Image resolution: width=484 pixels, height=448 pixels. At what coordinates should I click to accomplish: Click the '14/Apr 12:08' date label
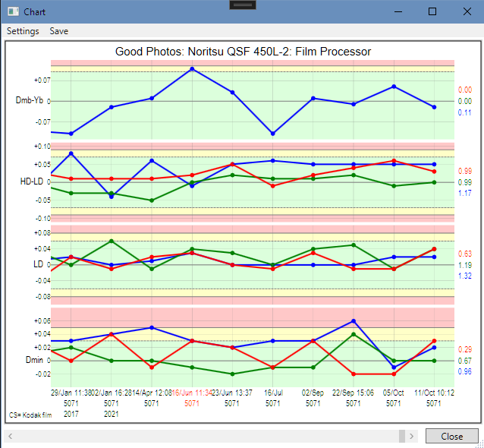152,393
